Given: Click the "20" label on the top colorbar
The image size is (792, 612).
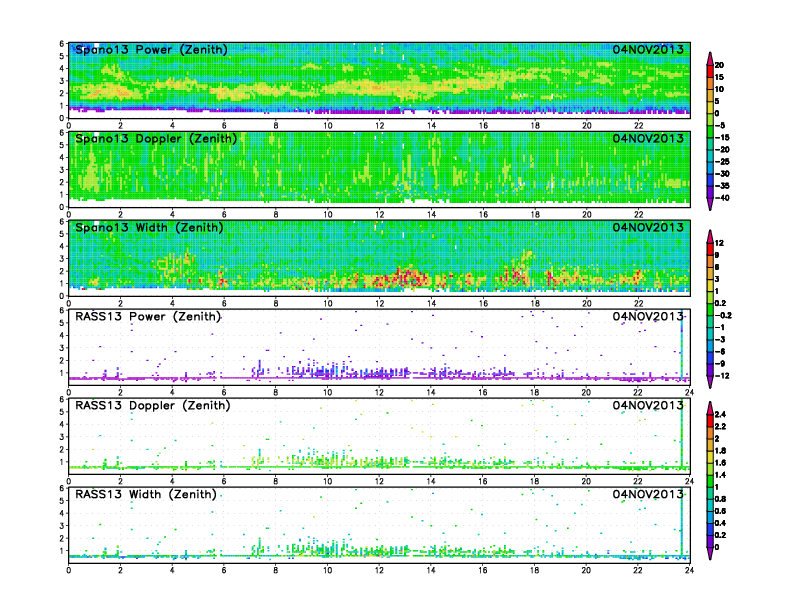Looking at the screenshot, I should click(719, 65).
